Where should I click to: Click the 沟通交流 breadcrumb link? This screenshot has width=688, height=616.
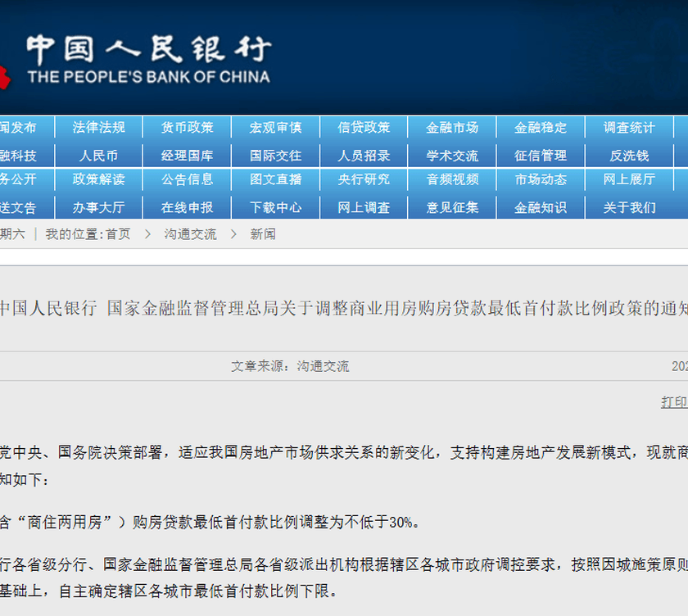(x=190, y=234)
